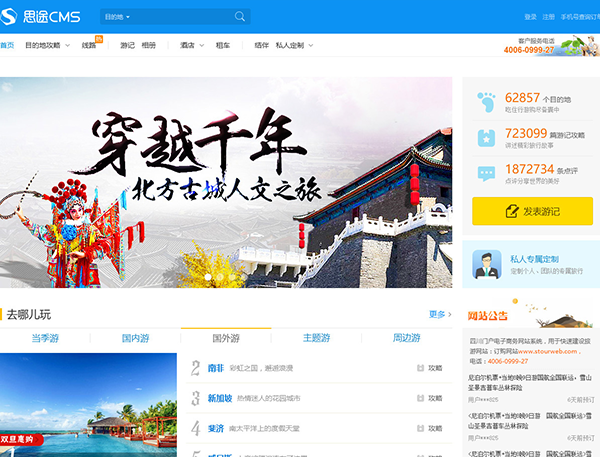This screenshot has width=600, height=457.
Task: Click the search magnifier icon
Action: point(240,16)
